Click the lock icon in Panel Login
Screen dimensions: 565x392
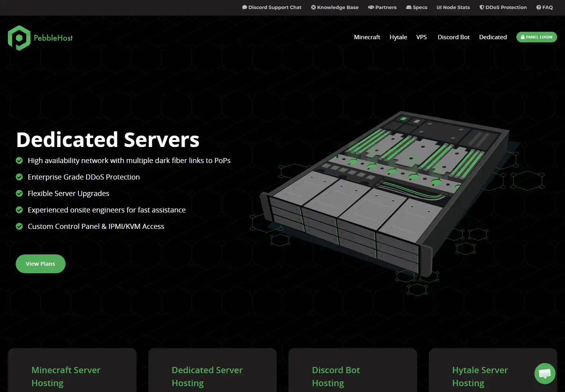pos(523,37)
